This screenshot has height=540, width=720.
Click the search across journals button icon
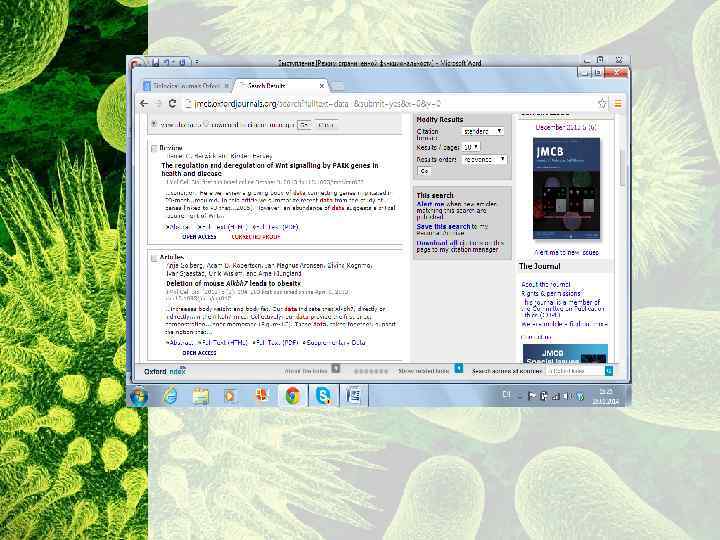click(609, 371)
